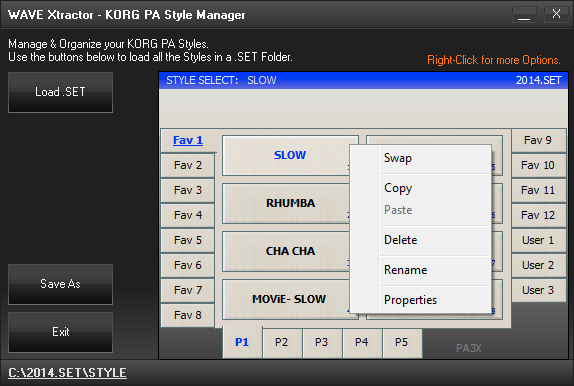Screen dimensions: 574x386
Task: Click the Right-Click for more Options text
Action: pyautogui.click(x=494, y=60)
